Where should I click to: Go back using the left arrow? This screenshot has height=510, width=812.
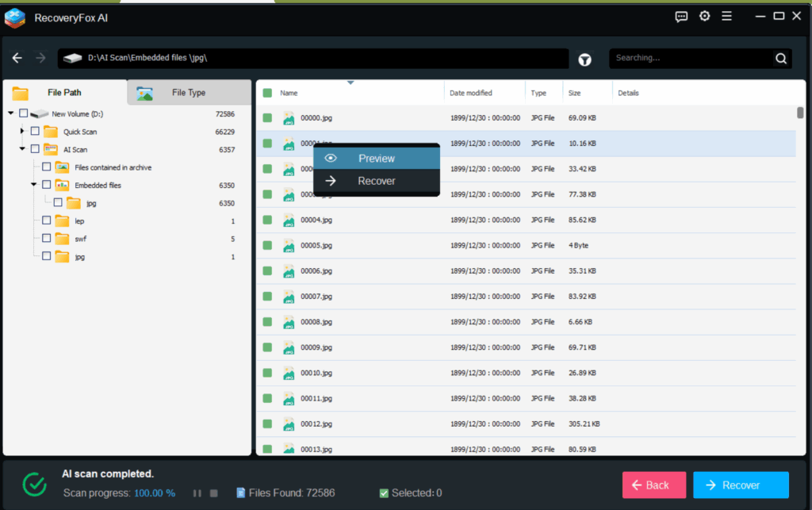pyautogui.click(x=17, y=58)
